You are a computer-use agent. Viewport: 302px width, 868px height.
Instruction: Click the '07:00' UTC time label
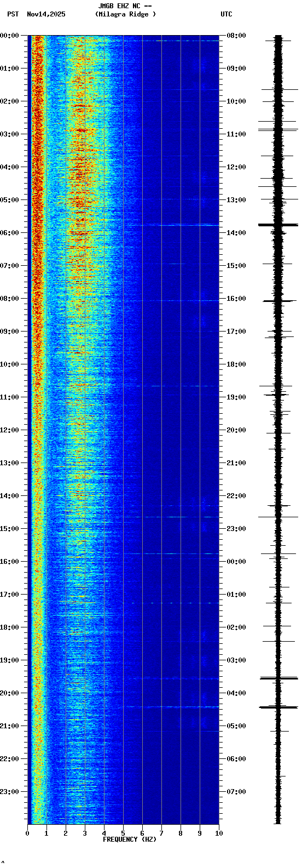point(236,792)
